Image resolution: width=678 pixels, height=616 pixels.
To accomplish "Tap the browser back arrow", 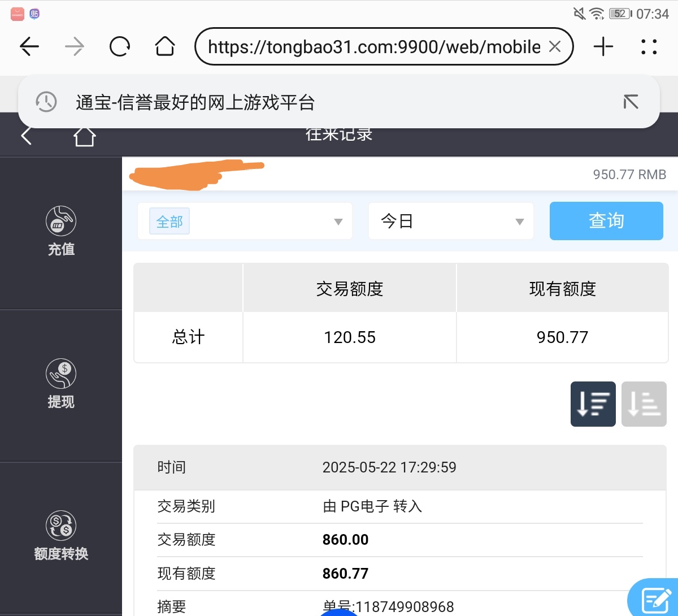I will point(29,46).
